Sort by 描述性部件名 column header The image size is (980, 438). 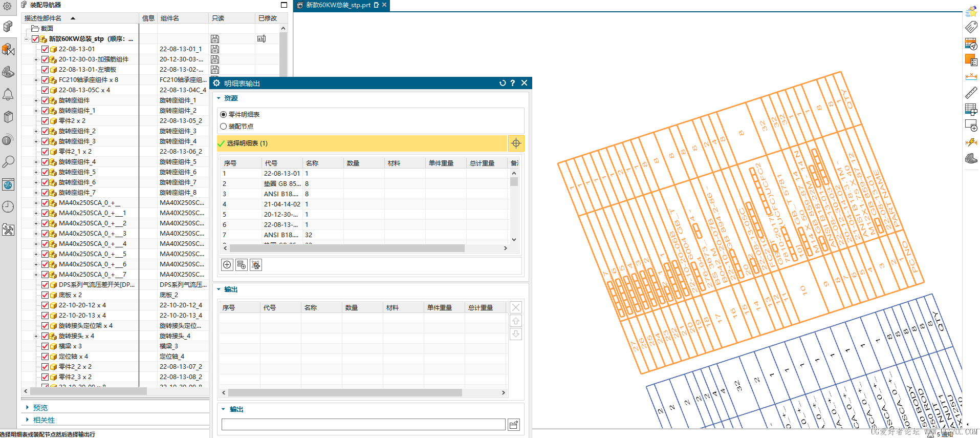coord(81,18)
